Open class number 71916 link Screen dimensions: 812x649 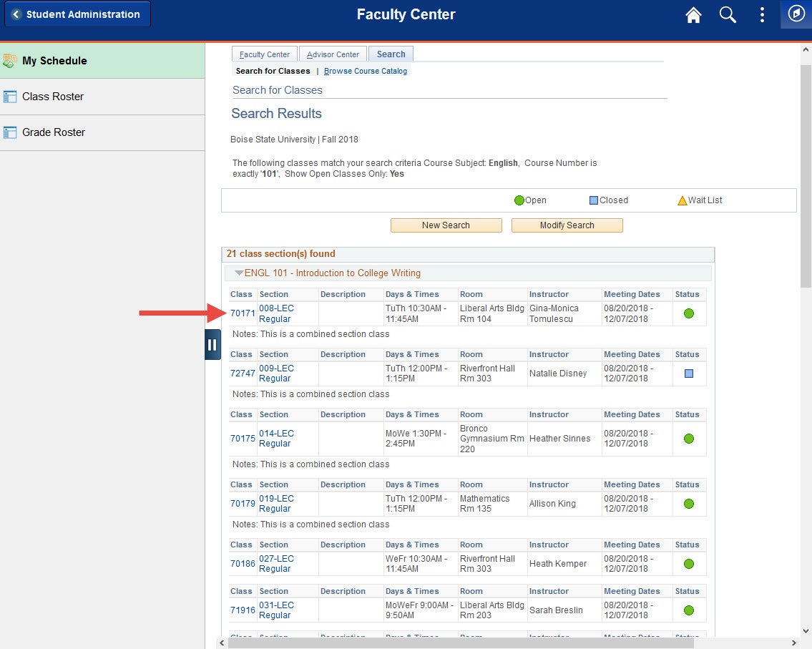point(243,610)
